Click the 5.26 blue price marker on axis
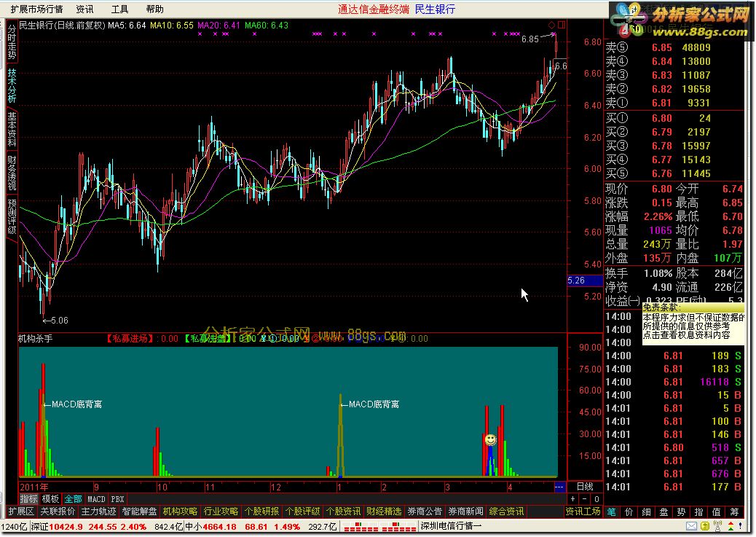Image resolution: width=756 pixels, height=537 pixels. (x=585, y=281)
